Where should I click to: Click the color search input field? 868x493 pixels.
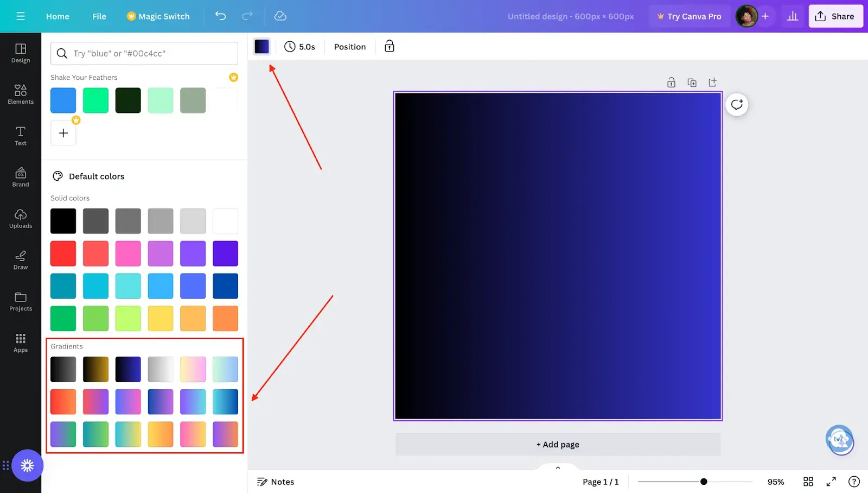click(x=144, y=53)
